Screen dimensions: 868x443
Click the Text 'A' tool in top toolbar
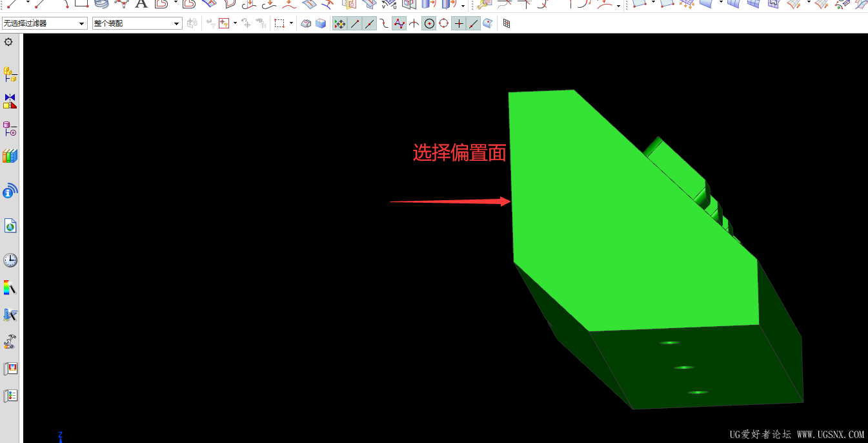141,4
